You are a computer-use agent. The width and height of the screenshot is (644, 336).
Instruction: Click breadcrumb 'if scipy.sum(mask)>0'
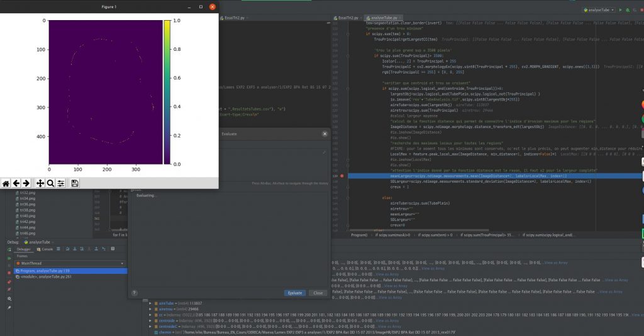coord(392,235)
